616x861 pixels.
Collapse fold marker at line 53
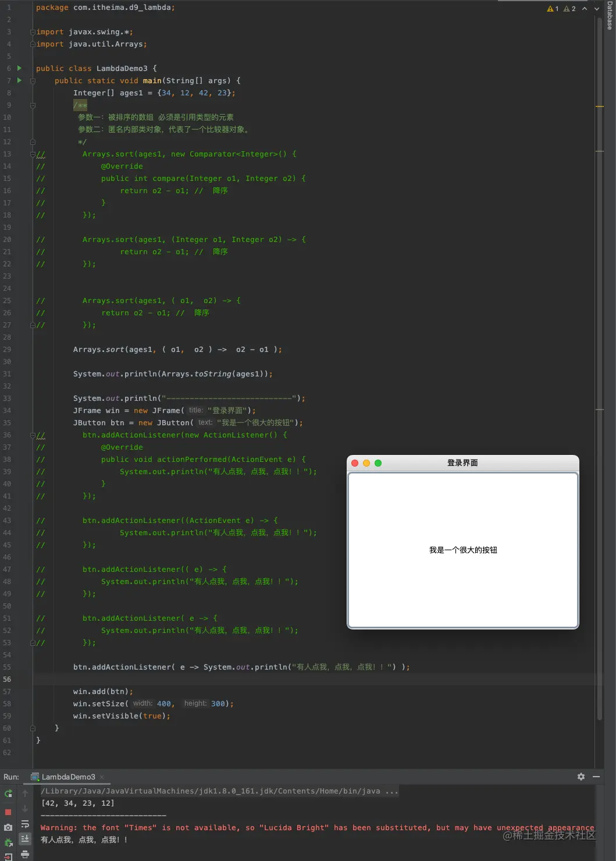tap(33, 643)
